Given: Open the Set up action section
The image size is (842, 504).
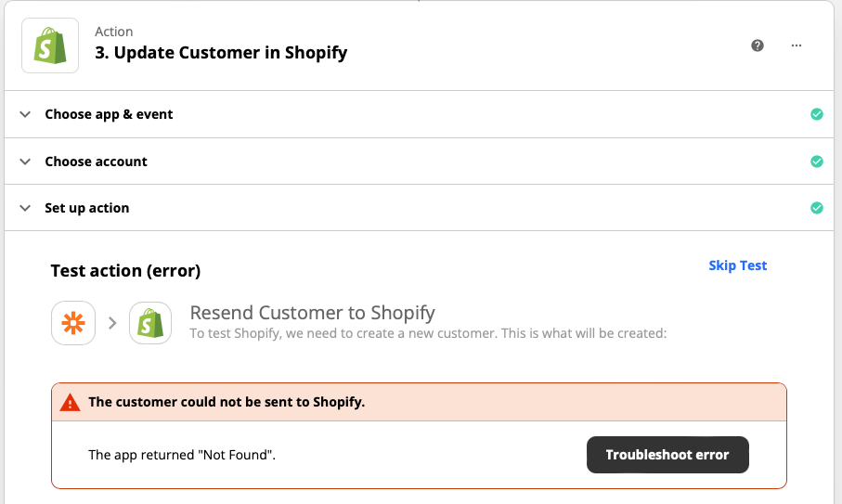Looking at the screenshot, I should [419, 208].
